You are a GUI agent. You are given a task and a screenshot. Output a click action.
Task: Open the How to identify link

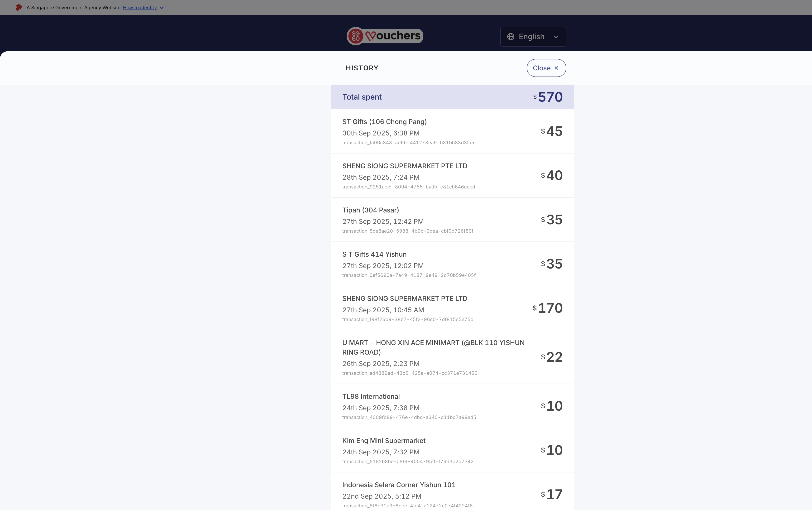(x=139, y=7)
